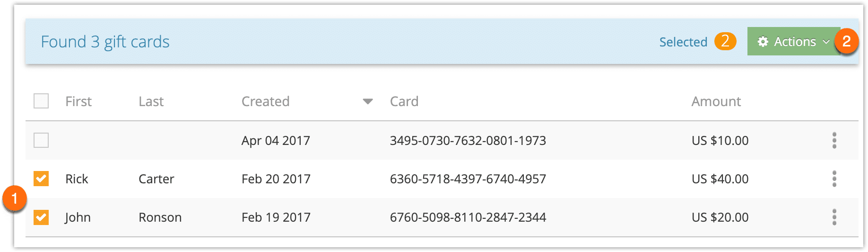This screenshot has width=868, height=252.
Task: Click the Found 3 gift cards heading
Action: 105,42
